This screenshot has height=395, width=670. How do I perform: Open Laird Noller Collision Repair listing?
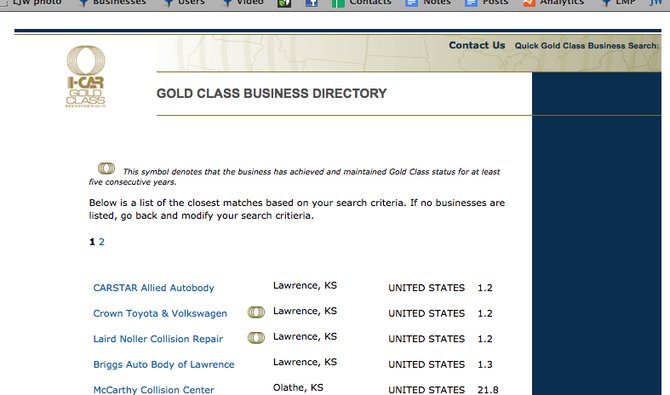coord(158,339)
